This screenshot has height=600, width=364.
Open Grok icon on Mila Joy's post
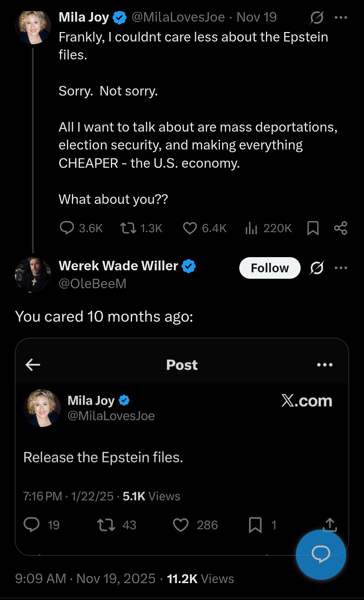coord(317,18)
